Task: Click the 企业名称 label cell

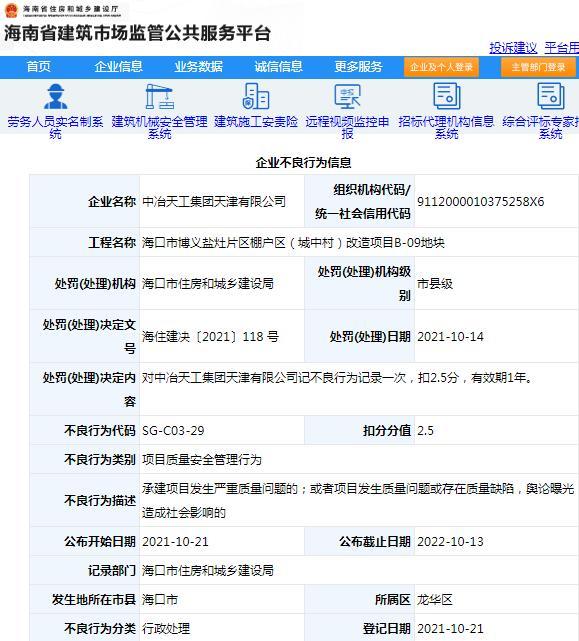Action: (85, 202)
